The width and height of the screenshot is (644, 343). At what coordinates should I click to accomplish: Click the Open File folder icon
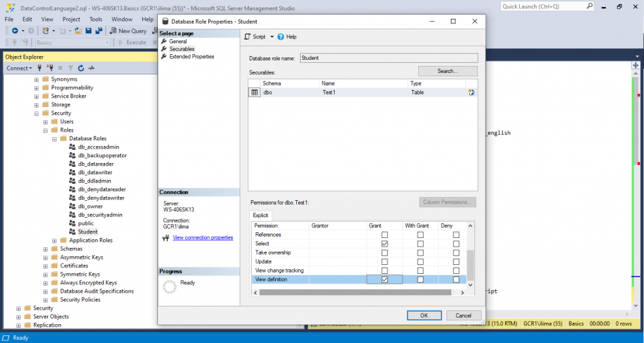[78, 31]
